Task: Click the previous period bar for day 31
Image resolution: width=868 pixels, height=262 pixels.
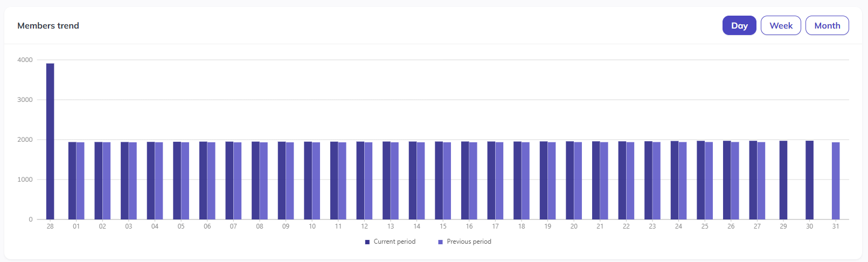Action: 836,181
